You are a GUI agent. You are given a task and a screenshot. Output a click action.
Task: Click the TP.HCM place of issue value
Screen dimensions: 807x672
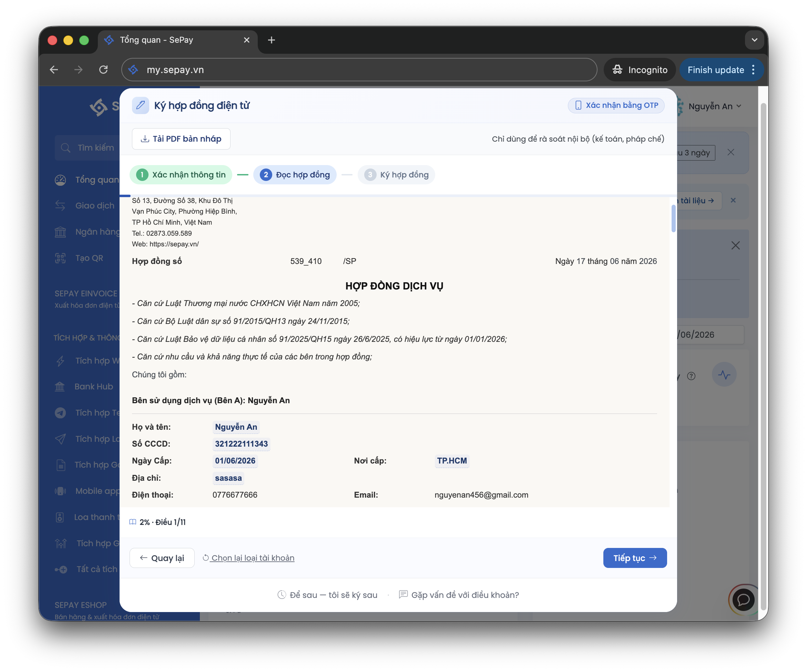click(x=452, y=461)
